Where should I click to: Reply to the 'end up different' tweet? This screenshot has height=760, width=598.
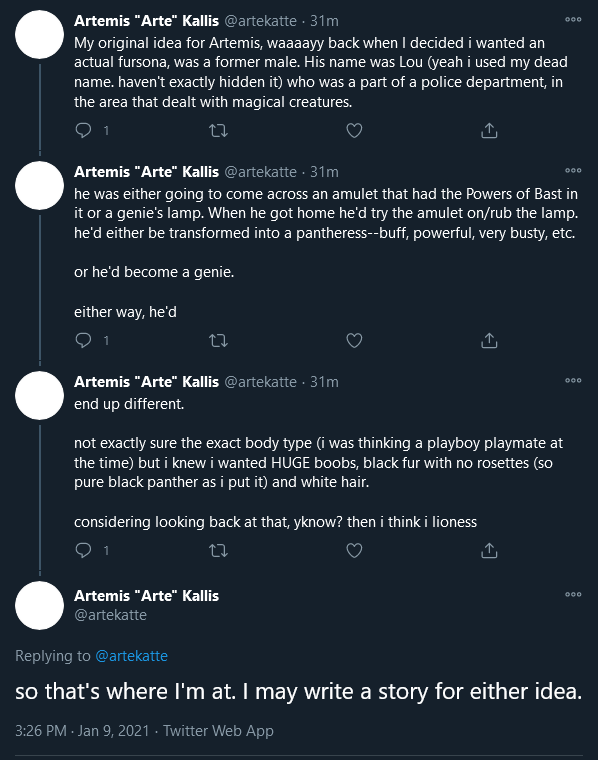click(83, 550)
